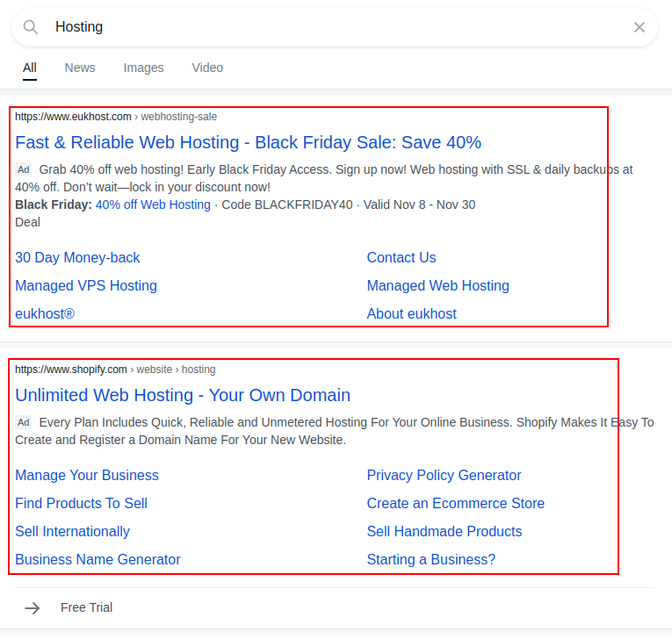
Task: Click the Code BLACKFRIDAY40 text
Action: [287, 205]
